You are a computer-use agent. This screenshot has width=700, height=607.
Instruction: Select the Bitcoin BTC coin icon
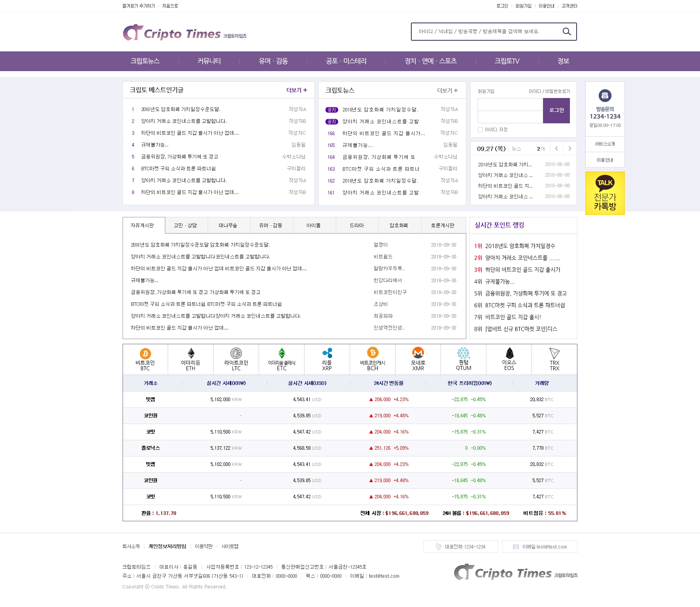tap(145, 354)
